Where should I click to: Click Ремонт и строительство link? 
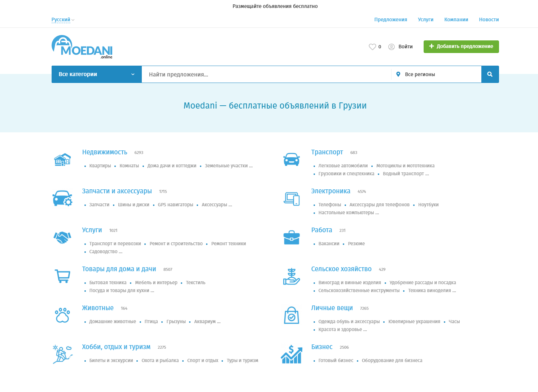(176, 244)
